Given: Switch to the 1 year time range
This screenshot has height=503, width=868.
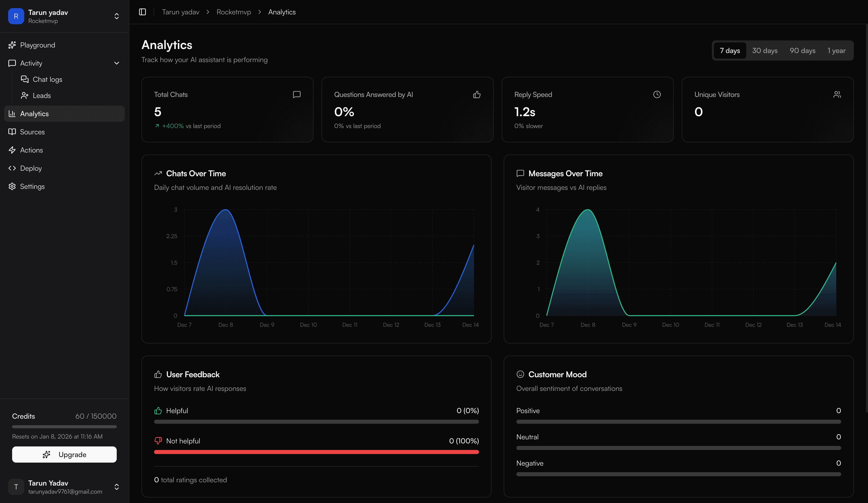Looking at the screenshot, I should click(x=836, y=50).
